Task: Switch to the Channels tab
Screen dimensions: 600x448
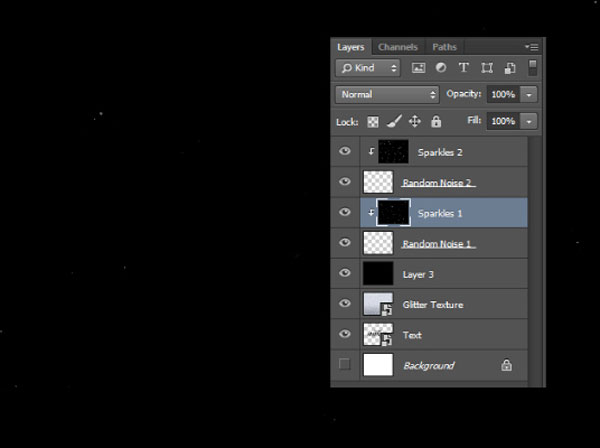Action: 398,47
